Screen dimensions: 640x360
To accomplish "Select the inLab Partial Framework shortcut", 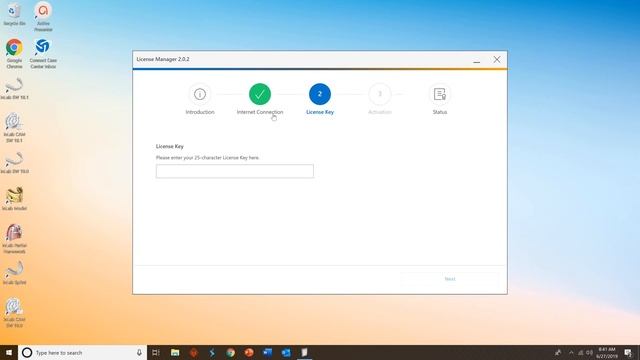I will point(14,239).
